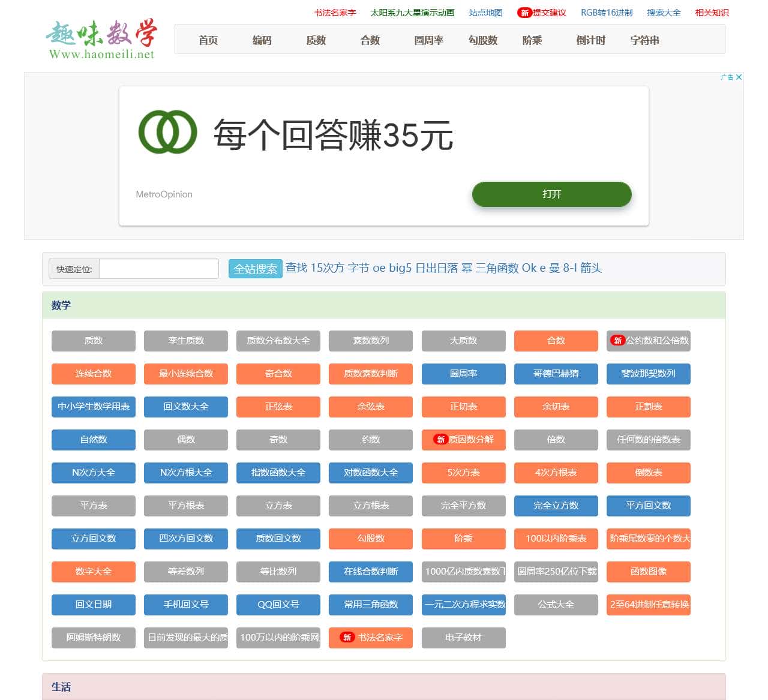Viewport: 768px width, 700px height.
Task: Click inside the 快速定位 input field
Action: click(158, 268)
